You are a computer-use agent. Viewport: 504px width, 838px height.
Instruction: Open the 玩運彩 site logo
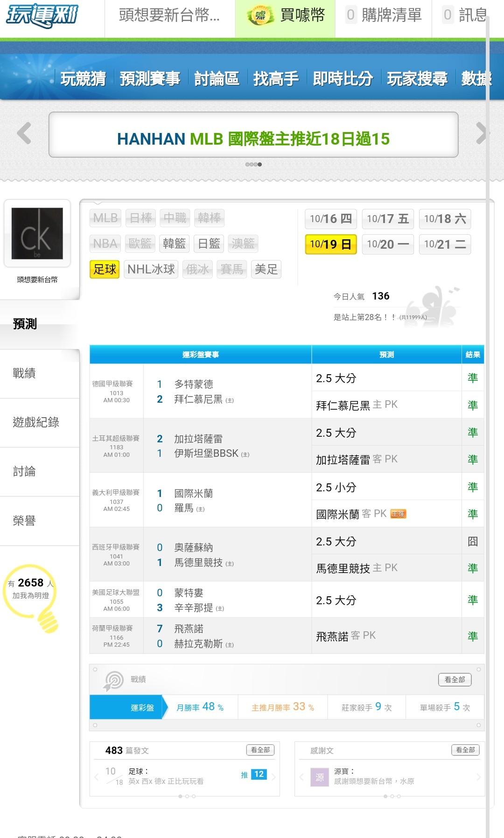click(x=42, y=16)
